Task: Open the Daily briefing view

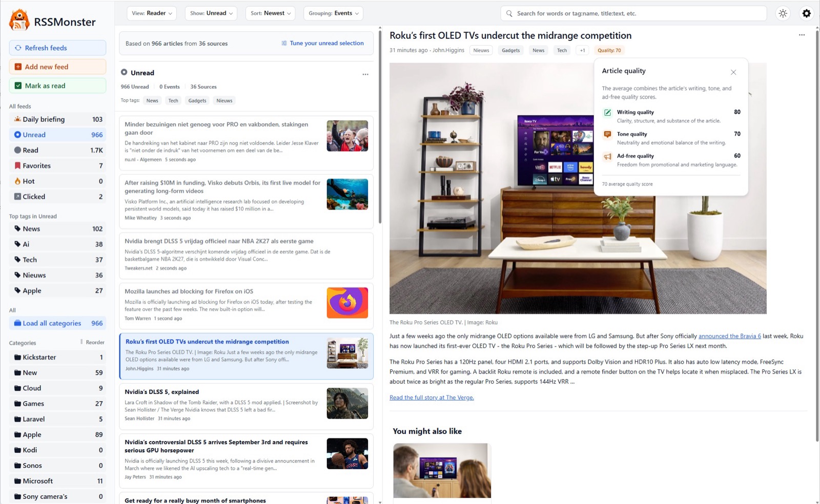Action: [x=57, y=119]
